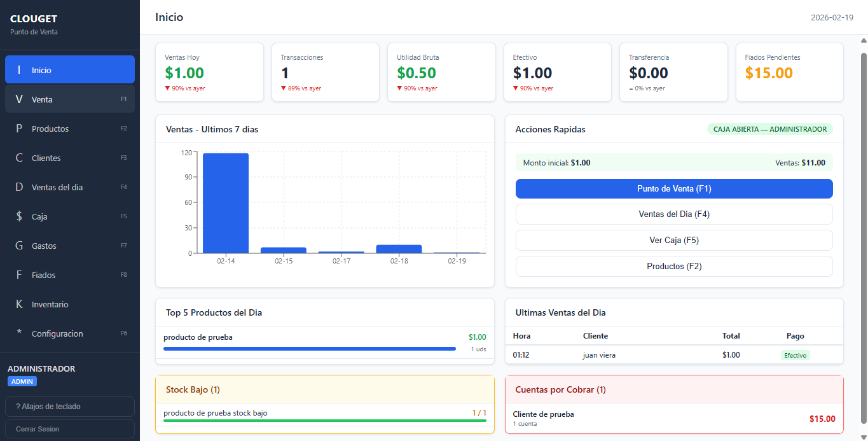Click the Efectivo payment badge in sales table
This screenshot has width=868, height=441.
(x=796, y=355)
